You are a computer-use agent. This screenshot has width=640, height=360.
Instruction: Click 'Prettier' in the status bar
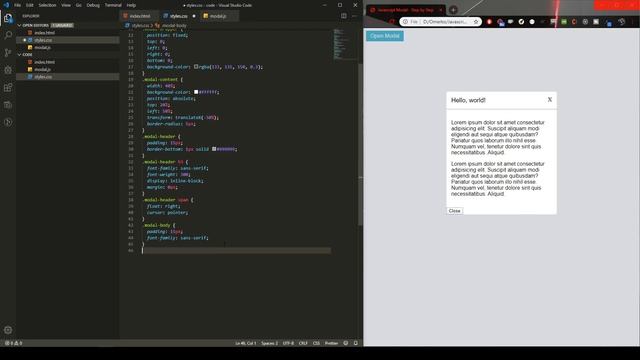click(x=331, y=343)
